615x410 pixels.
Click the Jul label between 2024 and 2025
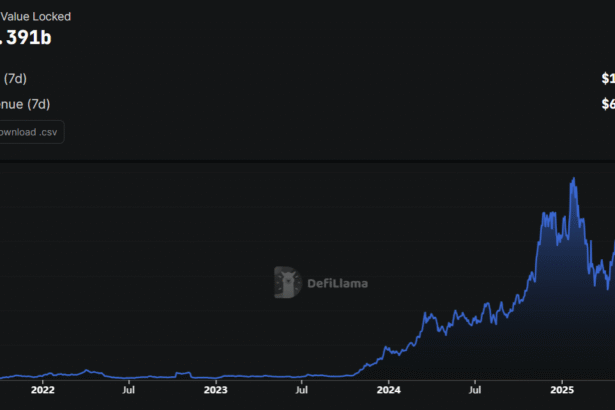coord(476,391)
